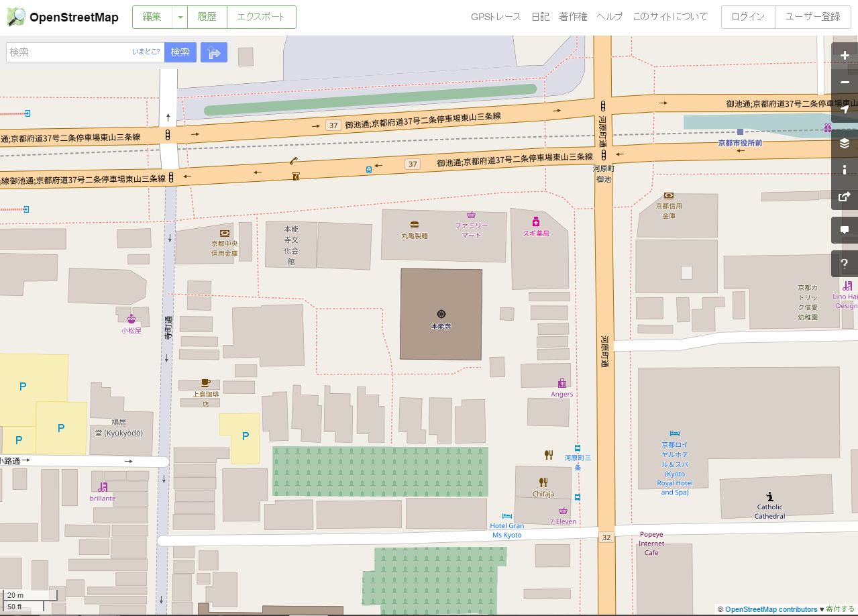
Task: Click the ユーザー登録 sign up button
Action: point(812,17)
